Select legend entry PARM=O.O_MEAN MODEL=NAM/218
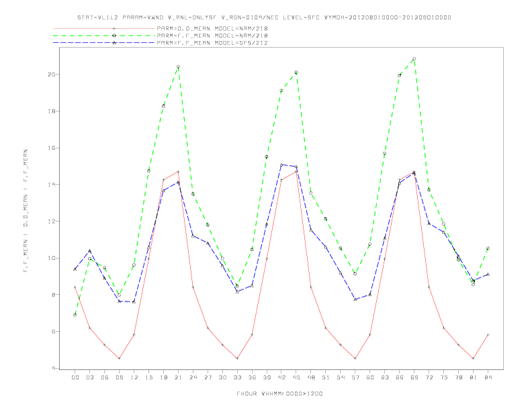 click(212, 28)
